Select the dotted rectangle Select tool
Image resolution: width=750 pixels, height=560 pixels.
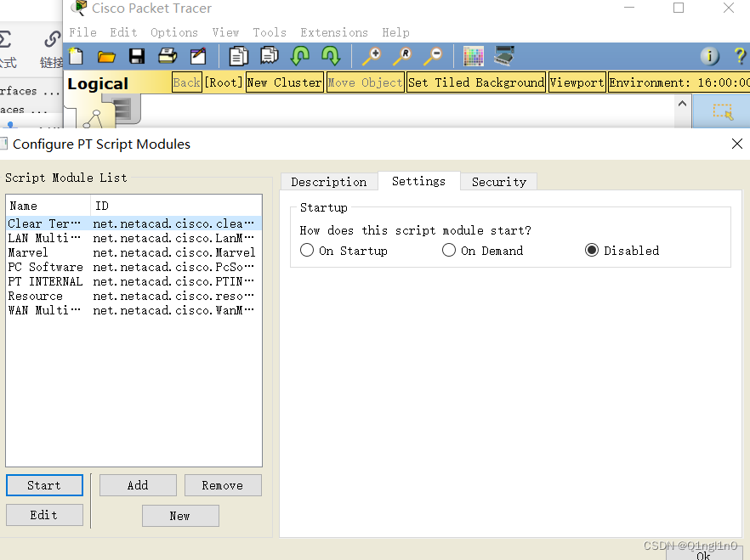click(722, 112)
